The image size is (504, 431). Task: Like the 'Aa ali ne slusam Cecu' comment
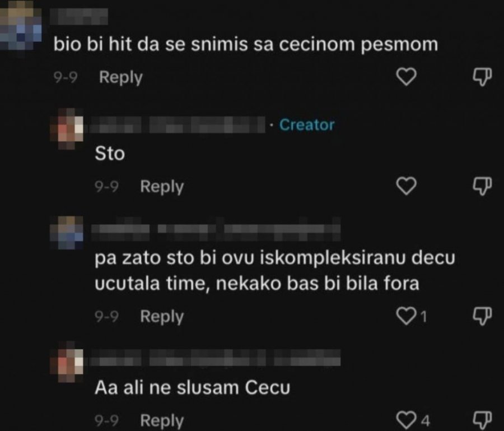[x=407, y=420]
